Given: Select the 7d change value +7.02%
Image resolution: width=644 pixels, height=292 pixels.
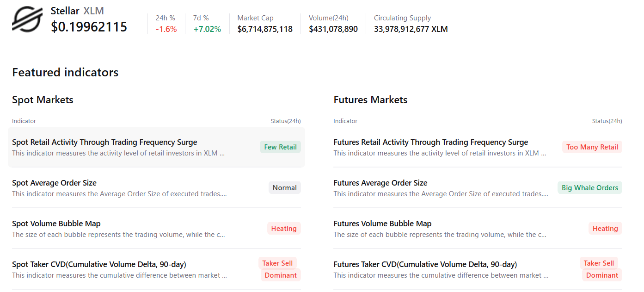Looking at the screenshot, I should click(207, 29).
